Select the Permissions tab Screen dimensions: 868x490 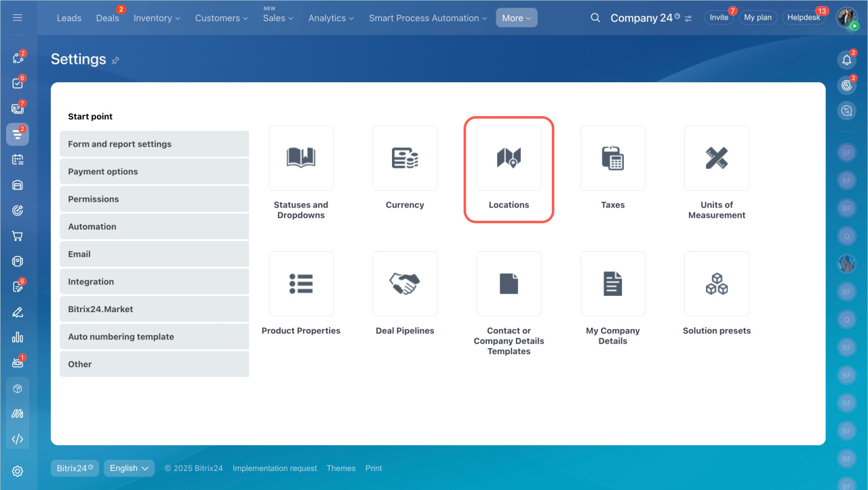pos(154,199)
